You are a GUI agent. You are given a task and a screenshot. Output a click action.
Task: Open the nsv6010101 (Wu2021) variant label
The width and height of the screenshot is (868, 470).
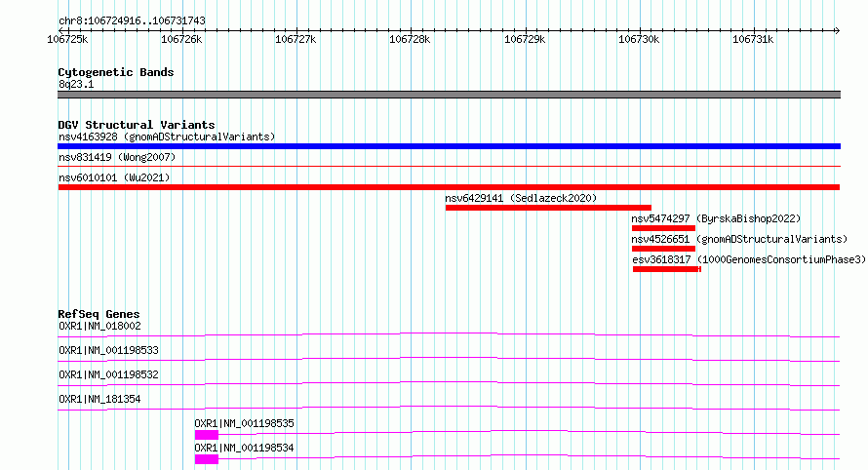[114, 177]
